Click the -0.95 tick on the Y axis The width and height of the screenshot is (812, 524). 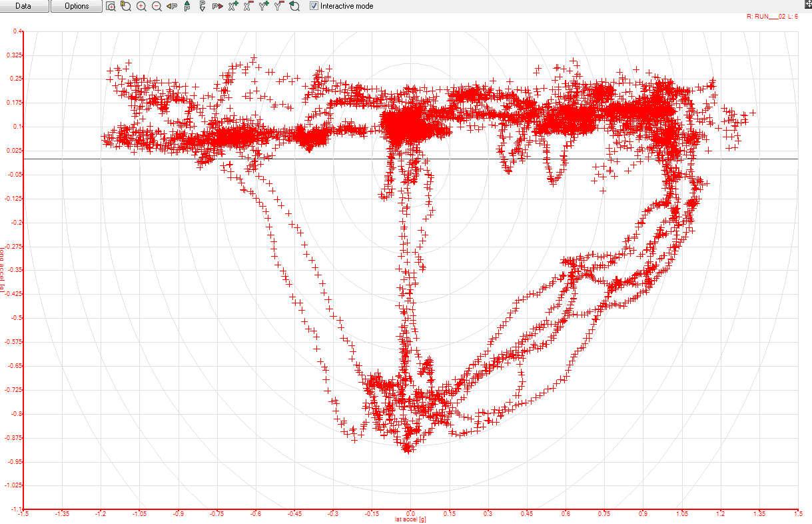coord(16,461)
